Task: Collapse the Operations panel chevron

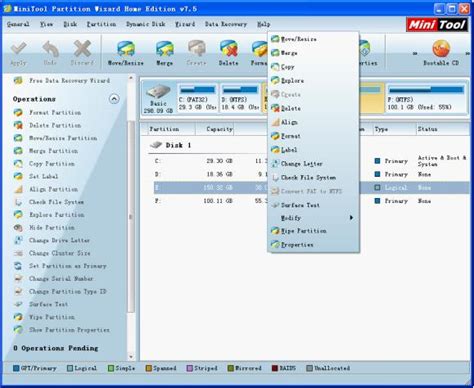Action: 114,99
